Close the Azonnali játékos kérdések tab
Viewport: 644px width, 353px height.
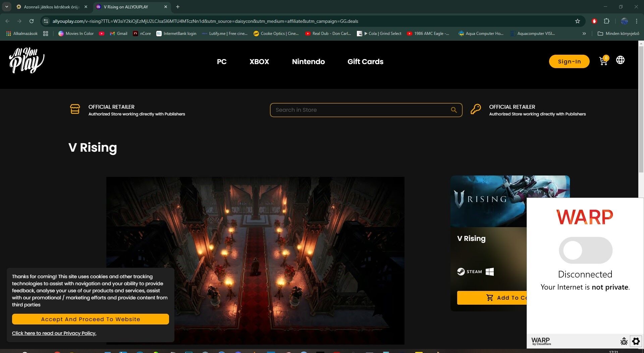click(86, 7)
